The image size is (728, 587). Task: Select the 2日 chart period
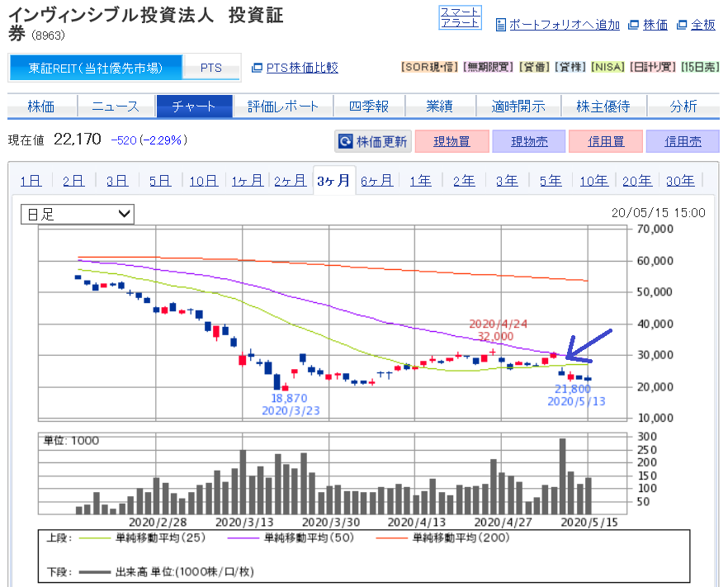click(x=73, y=181)
